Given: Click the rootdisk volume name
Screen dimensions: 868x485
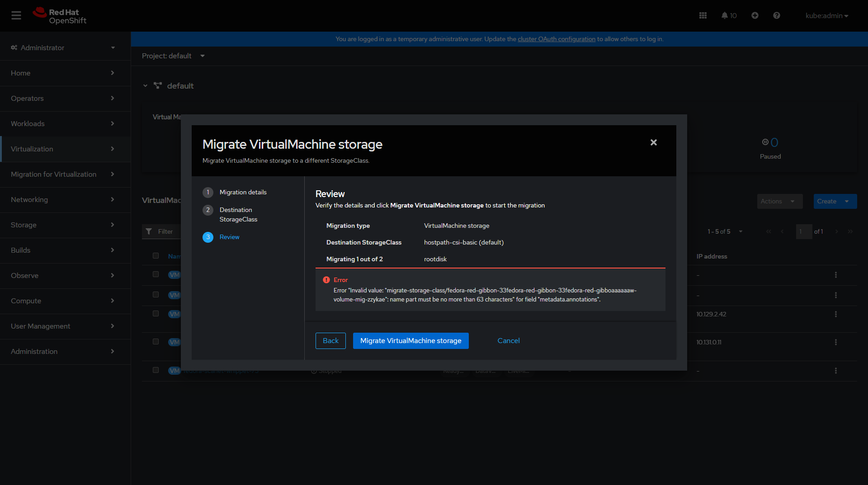Looking at the screenshot, I should click(x=435, y=259).
